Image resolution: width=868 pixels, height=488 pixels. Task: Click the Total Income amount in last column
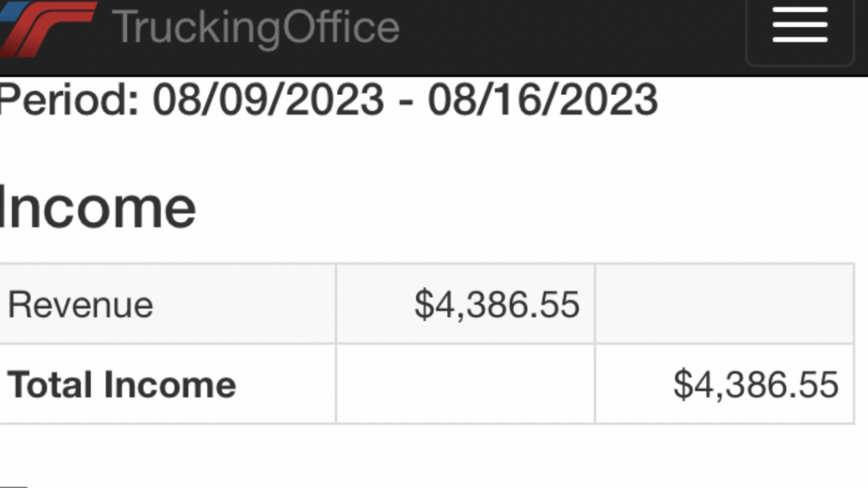[755, 385]
